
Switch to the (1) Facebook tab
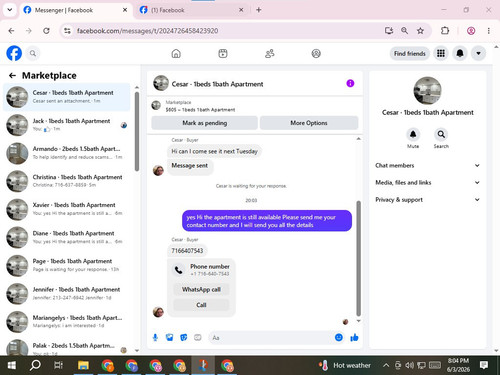192,10
